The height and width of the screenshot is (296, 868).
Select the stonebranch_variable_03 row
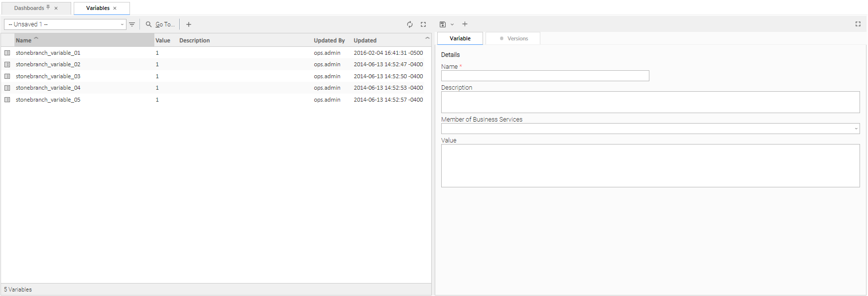coord(48,76)
